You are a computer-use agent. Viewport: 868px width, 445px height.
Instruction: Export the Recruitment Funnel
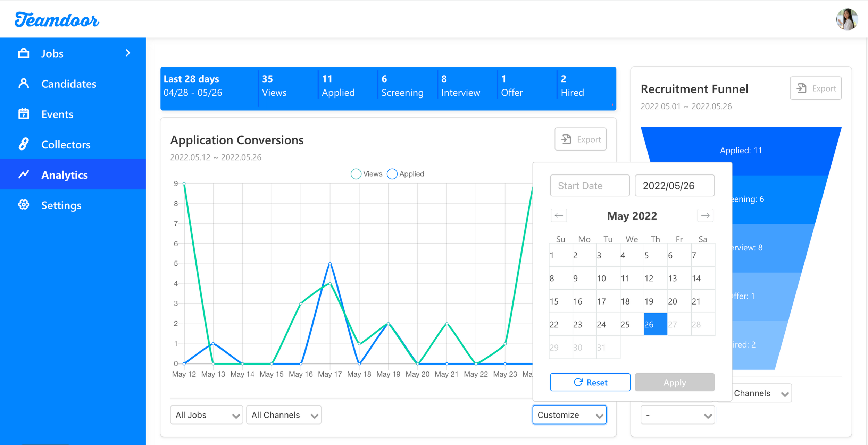pos(816,88)
